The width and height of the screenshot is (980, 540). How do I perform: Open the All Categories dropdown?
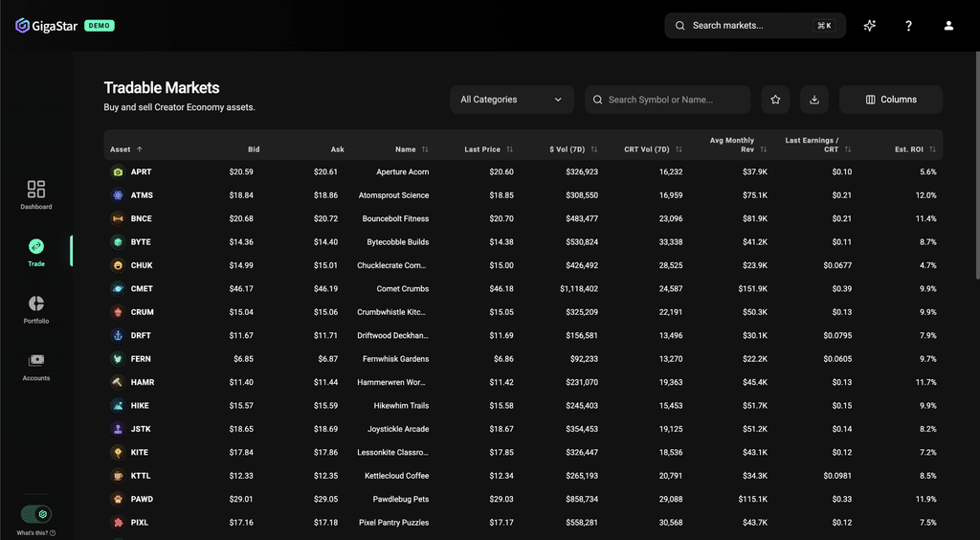[512, 100]
